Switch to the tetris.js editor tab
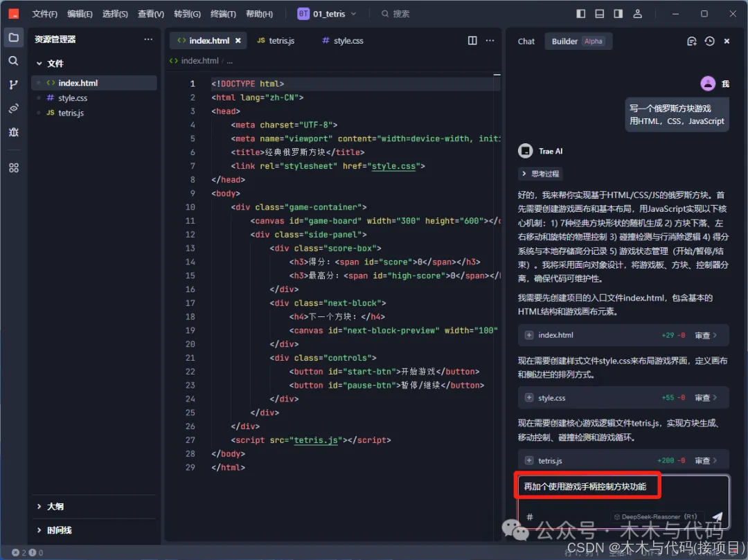Screen dimensions: 748x560 tap(276, 41)
